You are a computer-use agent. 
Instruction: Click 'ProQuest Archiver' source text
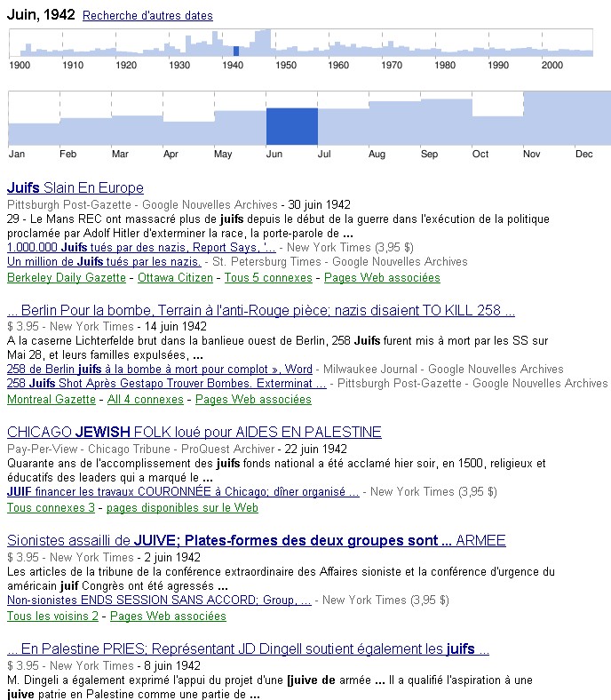click(227, 449)
